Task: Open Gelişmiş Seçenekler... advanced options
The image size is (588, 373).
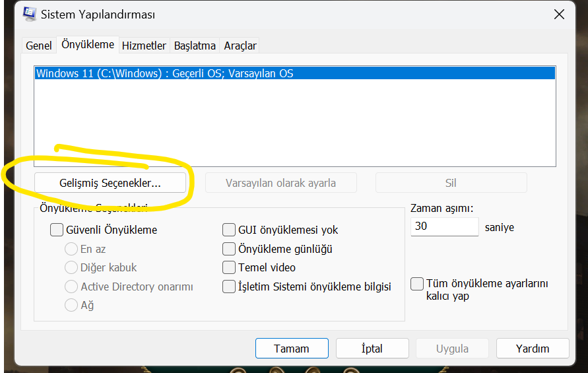Action: click(110, 183)
